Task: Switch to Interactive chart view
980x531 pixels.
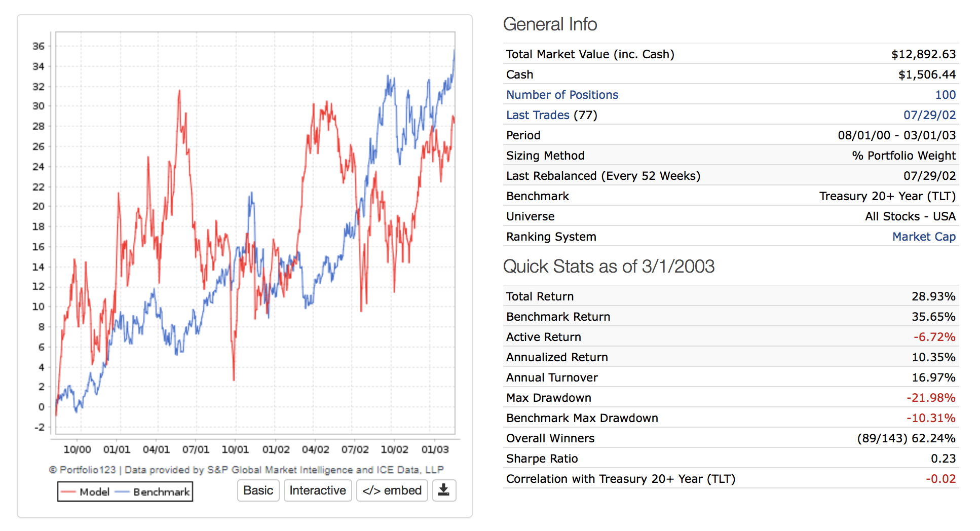Action: (318, 490)
